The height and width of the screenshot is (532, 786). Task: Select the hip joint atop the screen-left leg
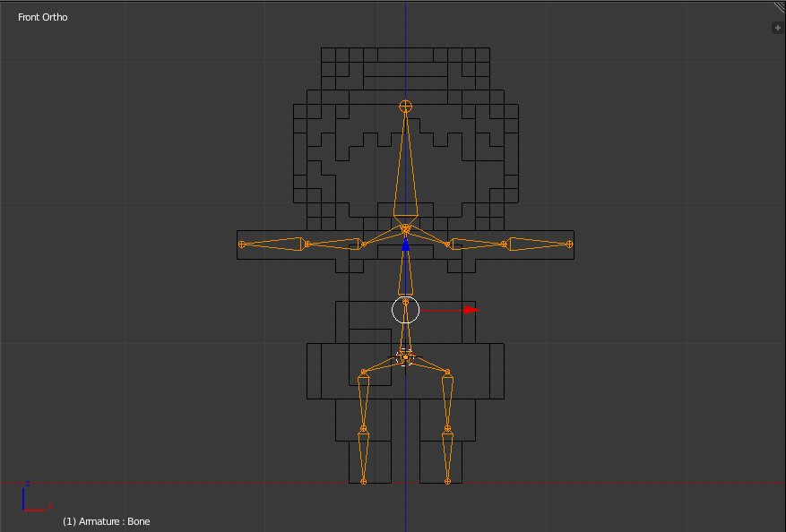[x=364, y=373]
